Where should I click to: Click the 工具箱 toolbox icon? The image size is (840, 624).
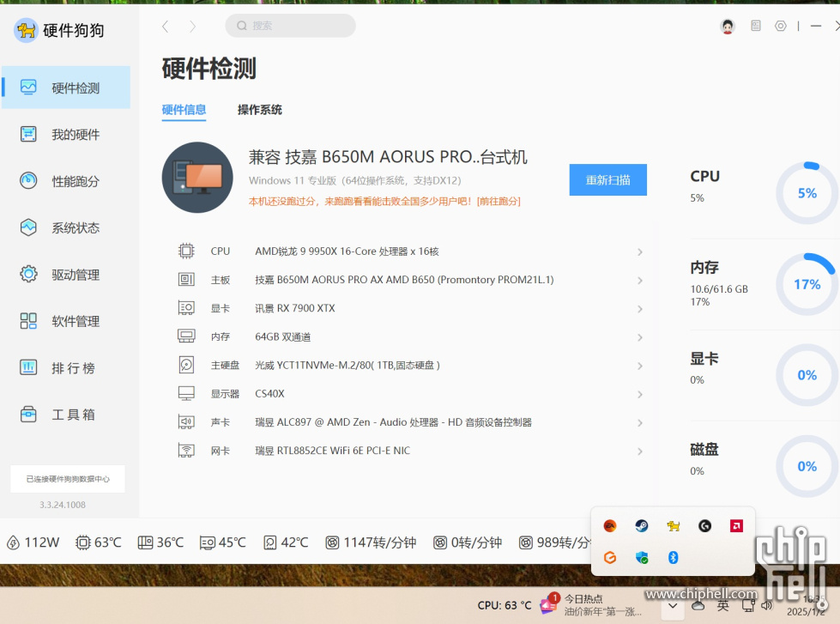(28, 415)
